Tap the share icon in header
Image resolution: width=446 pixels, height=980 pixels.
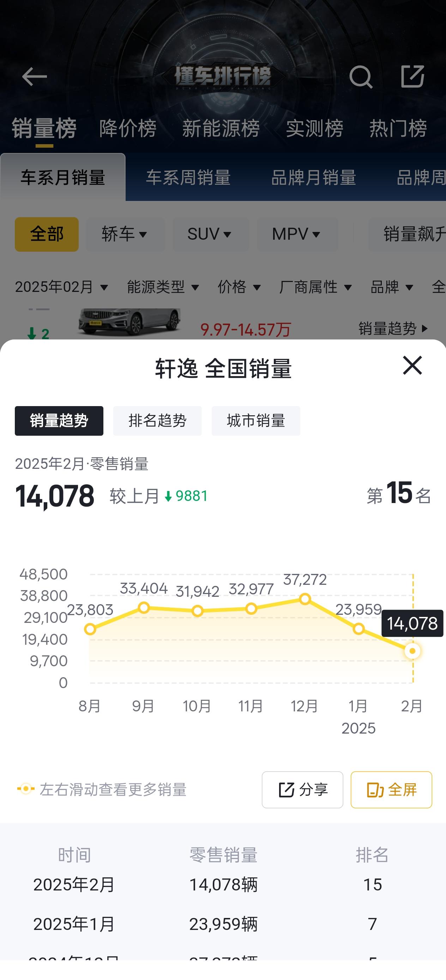tap(412, 76)
